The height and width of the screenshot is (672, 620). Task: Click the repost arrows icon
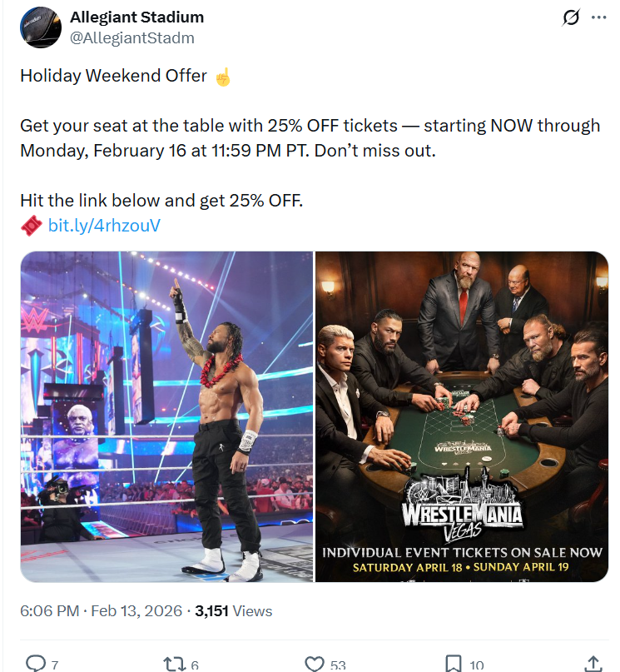click(174, 665)
